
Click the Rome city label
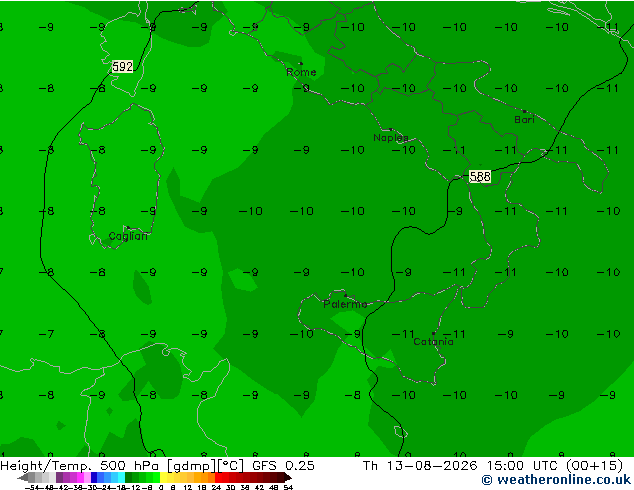pos(301,72)
